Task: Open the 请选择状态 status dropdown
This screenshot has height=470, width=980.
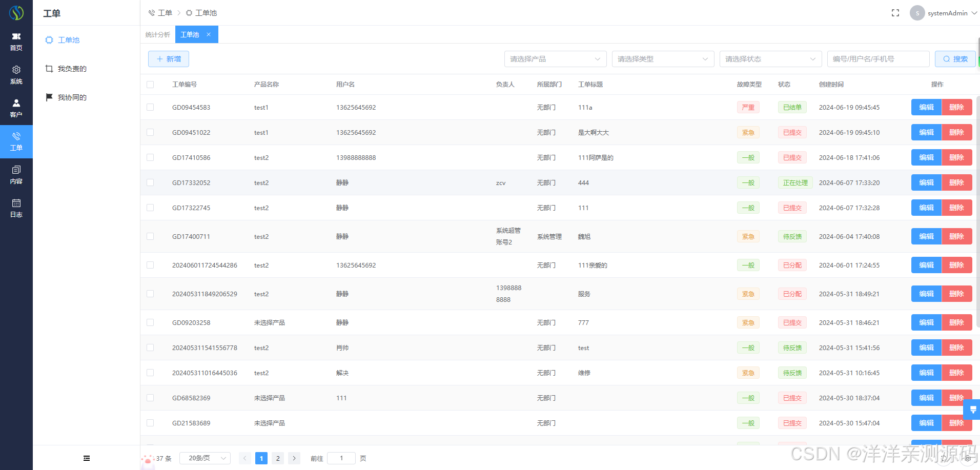Action: 770,59
